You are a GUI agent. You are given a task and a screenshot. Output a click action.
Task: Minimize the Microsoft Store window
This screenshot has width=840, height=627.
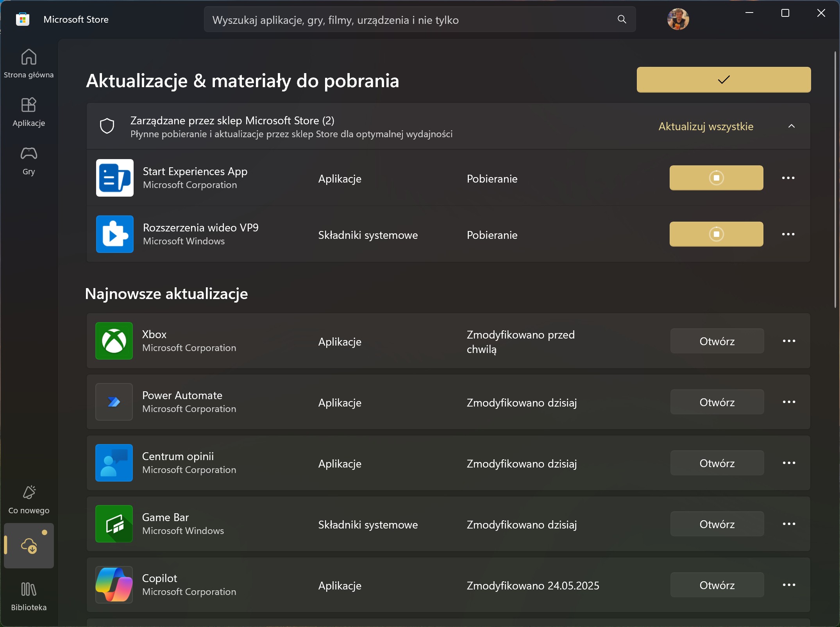coord(749,13)
